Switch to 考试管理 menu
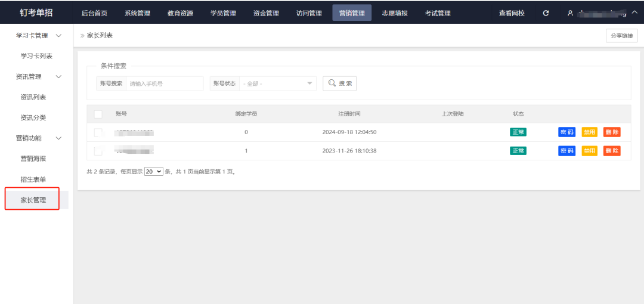The width and height of the screenshot is (644, 304). point(438,13)
